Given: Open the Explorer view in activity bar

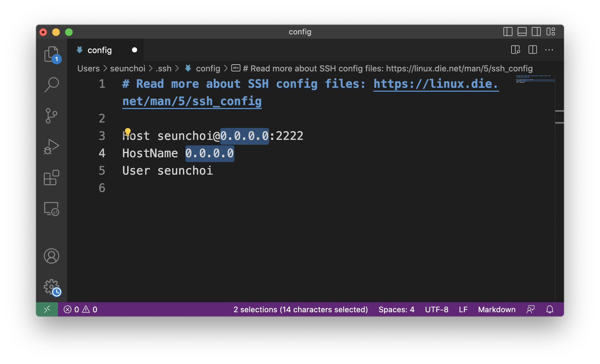Looking at the screenshot, I should 52,54.
